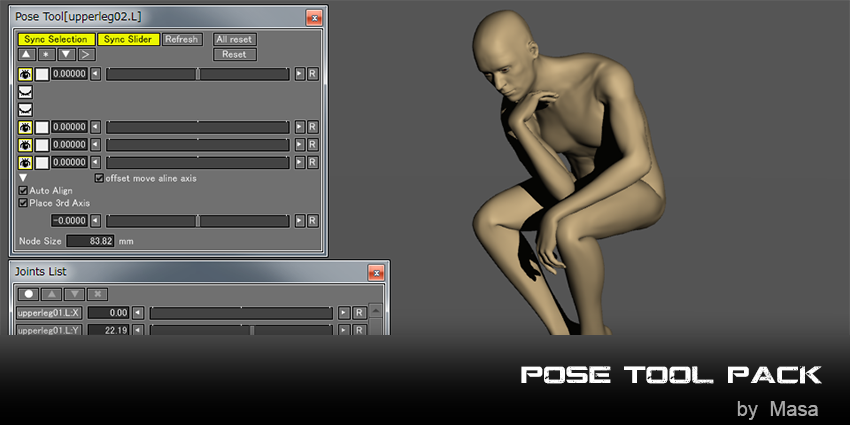Screen dimensions: 850x425
Task: Click the Joints List scrollbar up arrow
Action: pyautogui.click(x=375, y=311)
